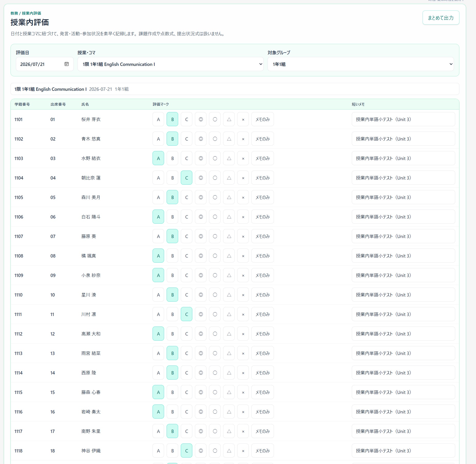The image size is (476, 464).
Task: Toggle grade A for 桜井 芽衣
Action: [158, 119]
